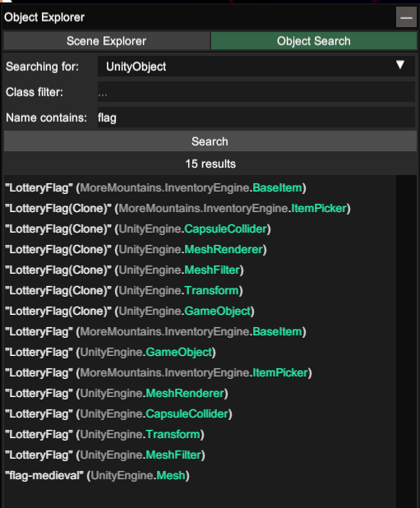
Task: Collapse the Object Explorer panel with minimize icon
Action: [x=406, y=17]
